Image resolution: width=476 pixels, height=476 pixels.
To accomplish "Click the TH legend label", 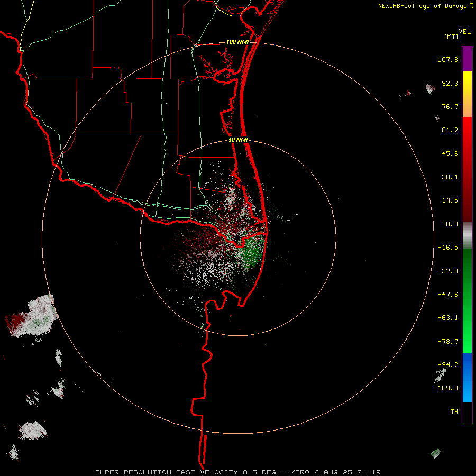I will pos(454,412).
